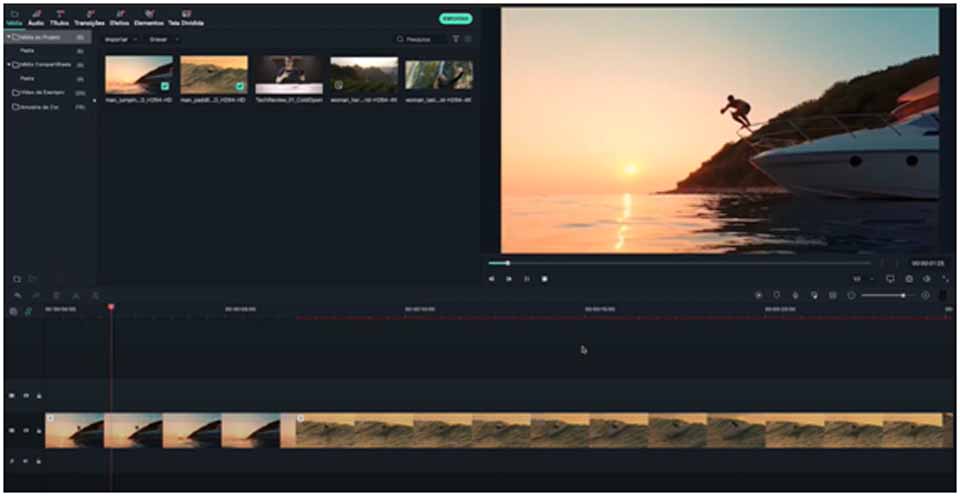Collapse the Mídia do Projeto folder tree
Image resolution: width=960 pixels, height=496 pixels.
(x=9, y=37)
